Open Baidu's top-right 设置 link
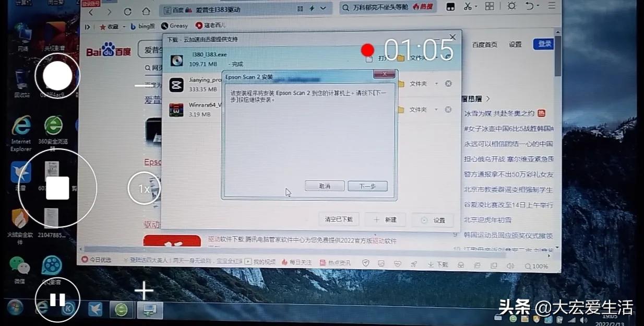Viewport: 644px width, 326px height. (515, 44)
